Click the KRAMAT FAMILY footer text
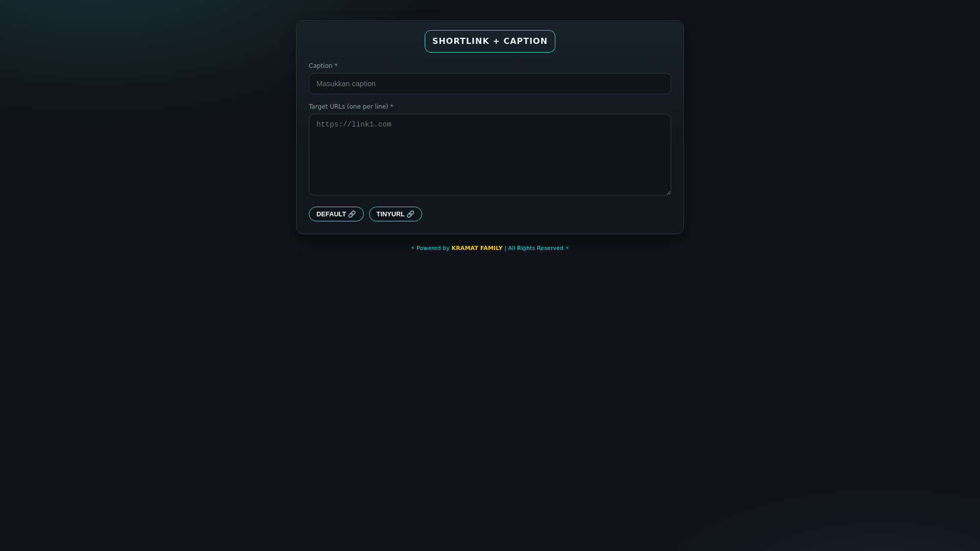 [477, 248]
